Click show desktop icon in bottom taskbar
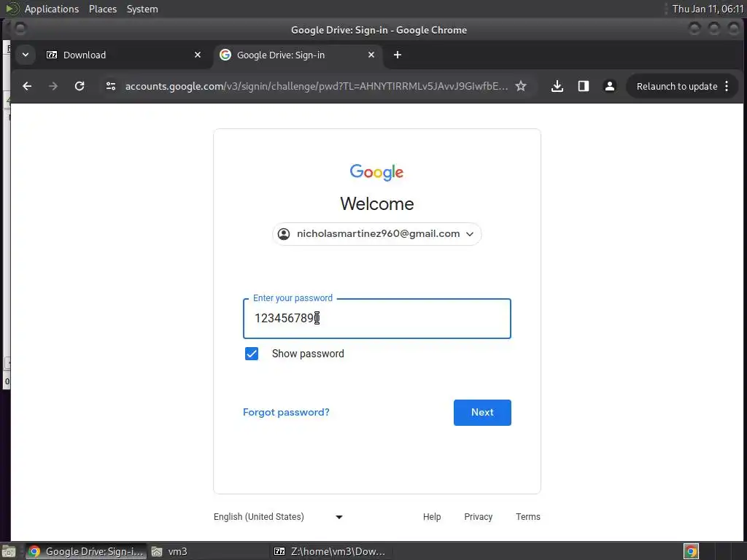Viewport: 747px width, 560px height. (x=9, y=552)
